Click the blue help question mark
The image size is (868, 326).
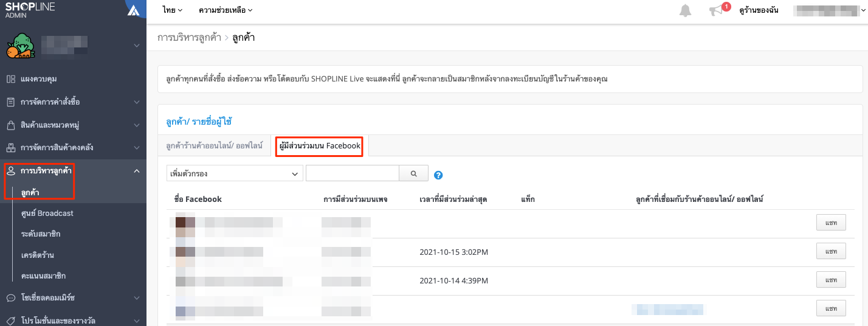[x=438, y=175]
